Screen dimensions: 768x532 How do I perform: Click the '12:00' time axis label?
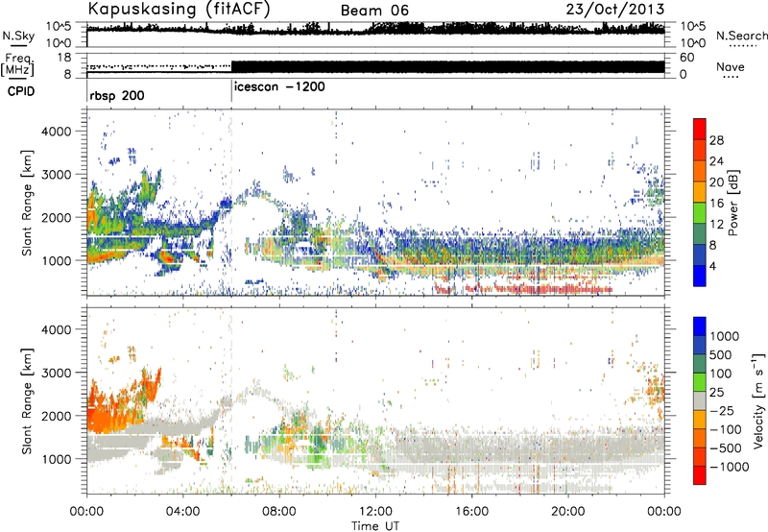pyautogui.click(x=375, y=512)
